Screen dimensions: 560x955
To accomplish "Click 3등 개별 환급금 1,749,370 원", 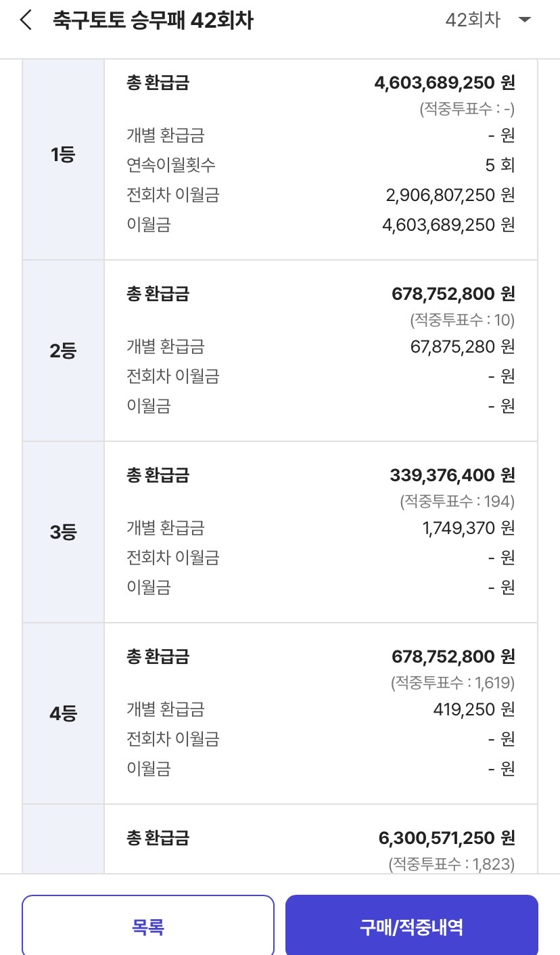I will (469, 528).
